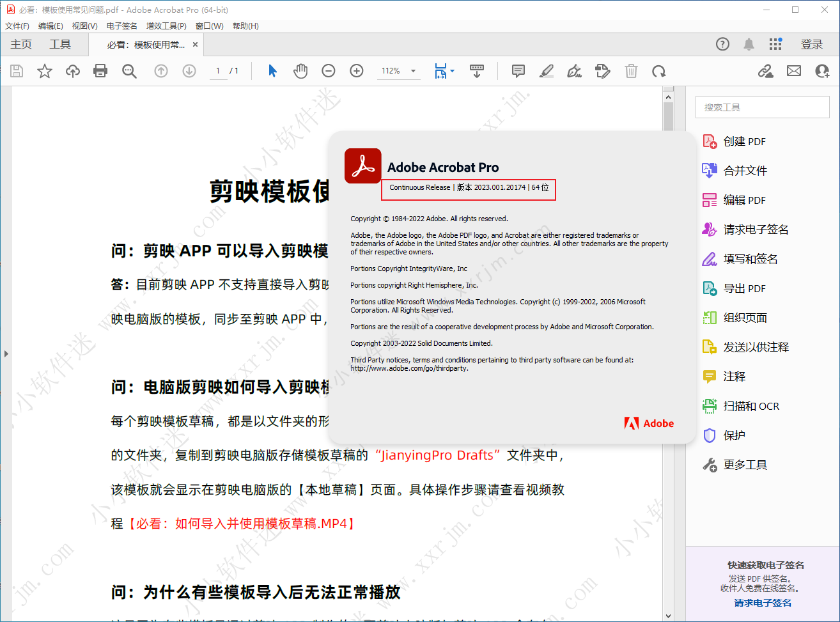Open the 增效工具(P) menu
The width and height of the screenshot is (840, 622).
[166, 26]
